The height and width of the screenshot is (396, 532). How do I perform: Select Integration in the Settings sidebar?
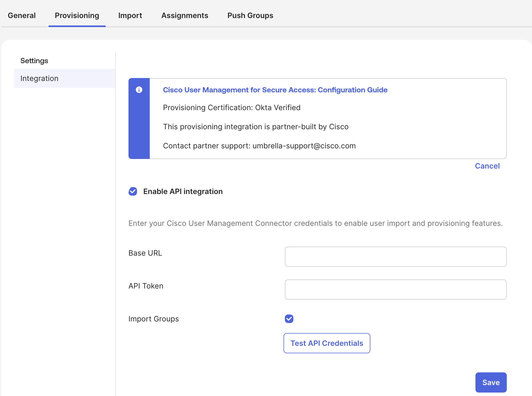click(x=65, y=78)
